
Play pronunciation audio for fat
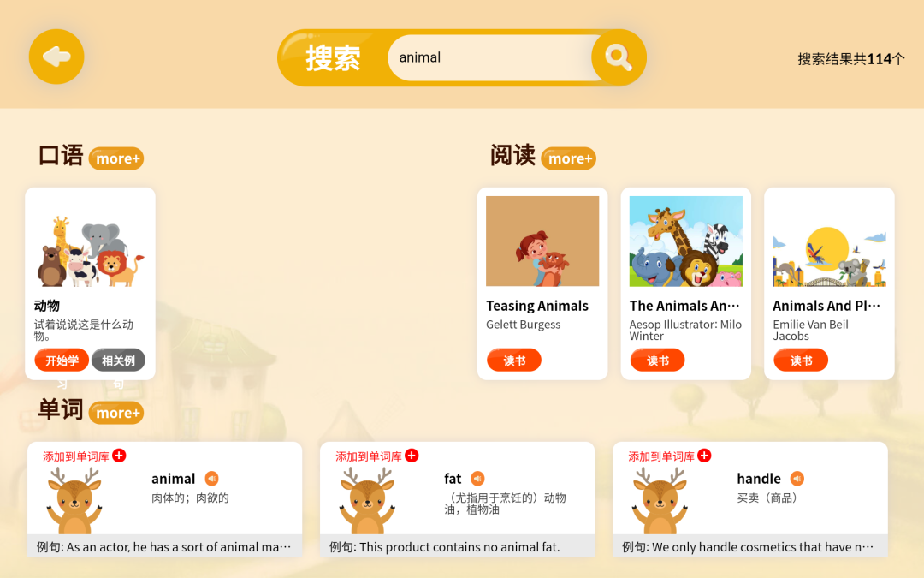[x=477, y=479]
